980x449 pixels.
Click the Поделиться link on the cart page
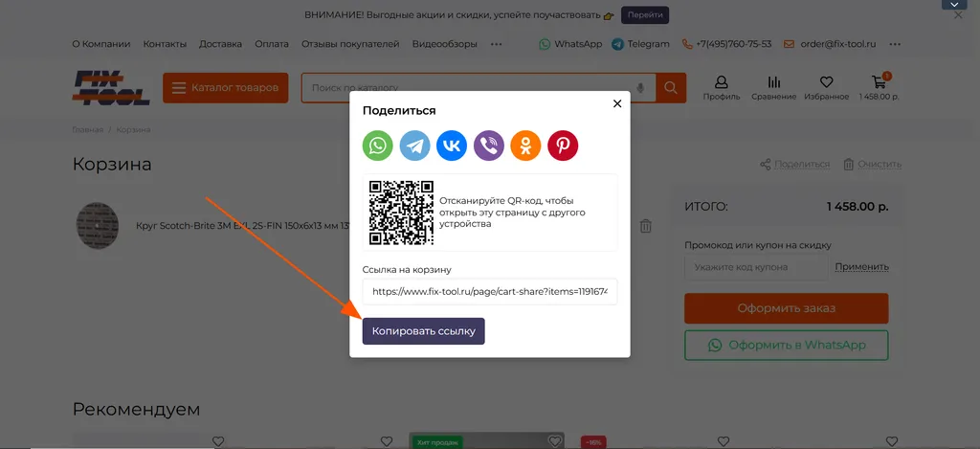[795, 165]
